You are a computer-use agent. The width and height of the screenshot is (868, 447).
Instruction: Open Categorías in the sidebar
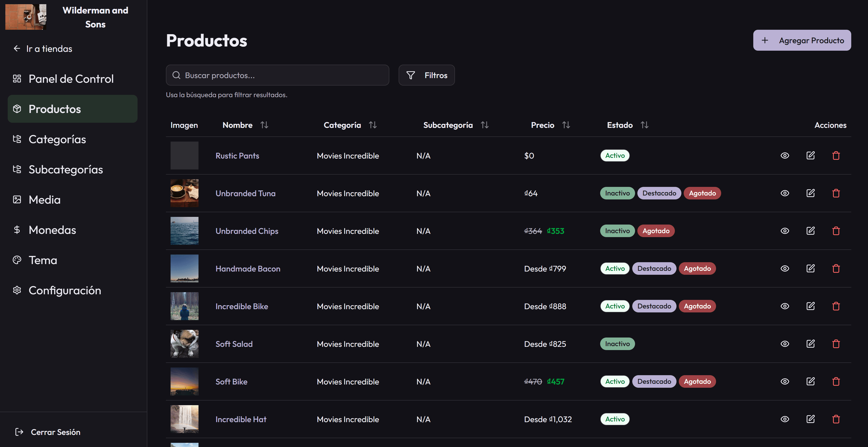[x=57, y=139]
